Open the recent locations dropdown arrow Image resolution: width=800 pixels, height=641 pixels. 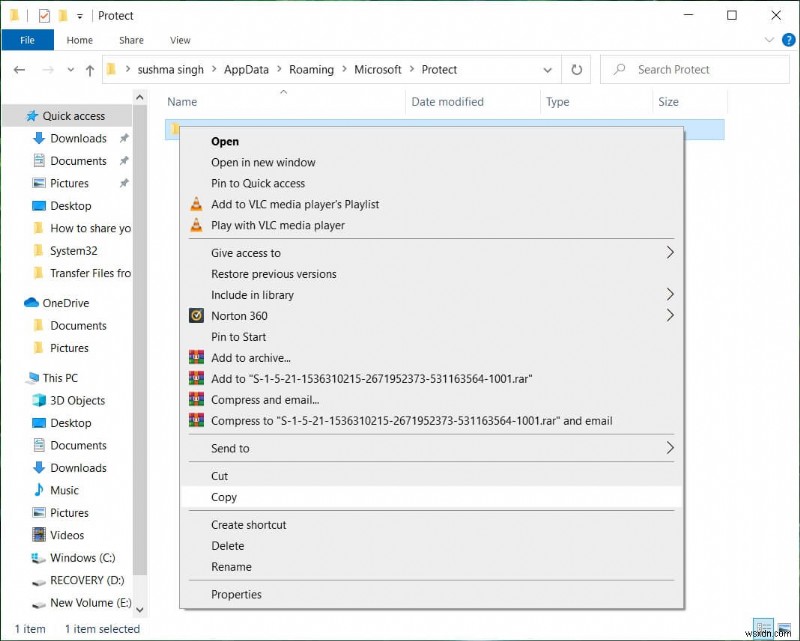click(x=70, y=70)
